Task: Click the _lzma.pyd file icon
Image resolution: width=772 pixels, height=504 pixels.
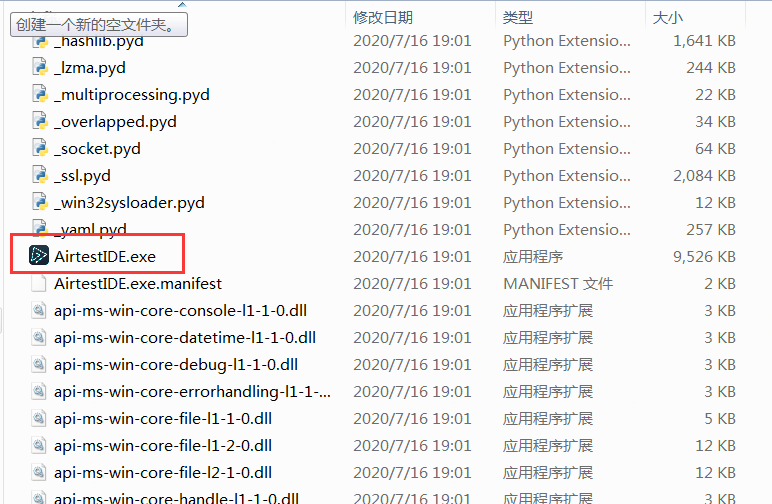Action: click(x=39, y=67)
